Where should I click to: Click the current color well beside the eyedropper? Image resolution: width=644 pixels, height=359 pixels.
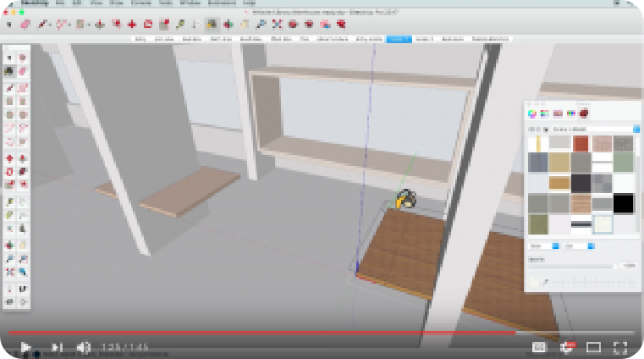coord(533,282)
